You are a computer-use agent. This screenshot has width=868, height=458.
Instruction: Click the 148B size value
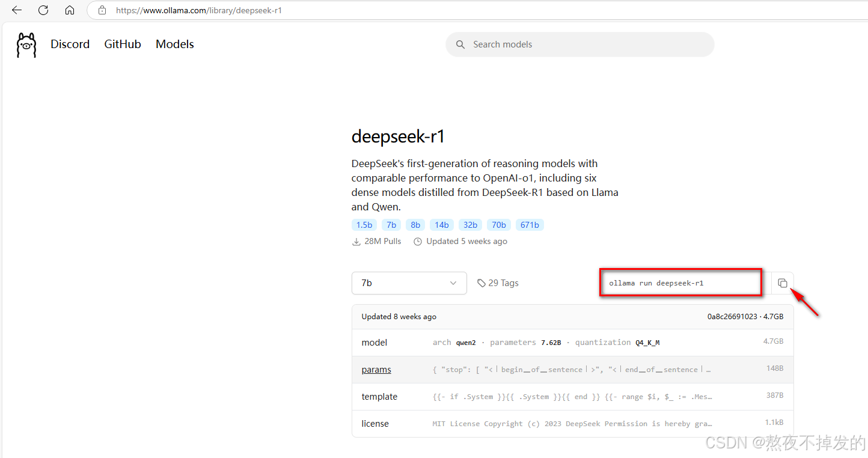775,368
